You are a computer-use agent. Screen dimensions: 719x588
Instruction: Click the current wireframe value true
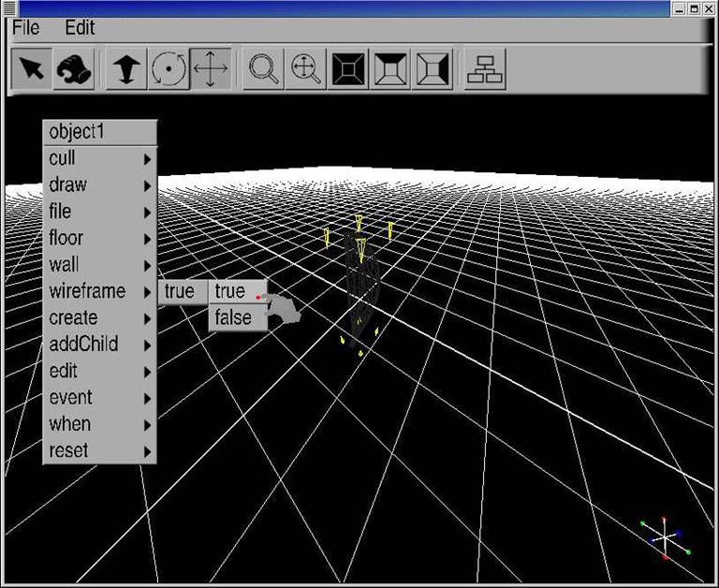tap(183, 292)
